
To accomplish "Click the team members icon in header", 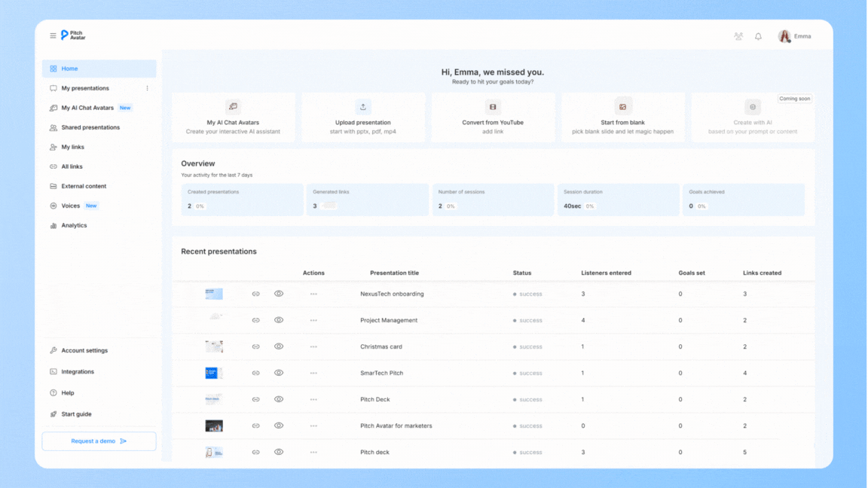I will (738, 36).
